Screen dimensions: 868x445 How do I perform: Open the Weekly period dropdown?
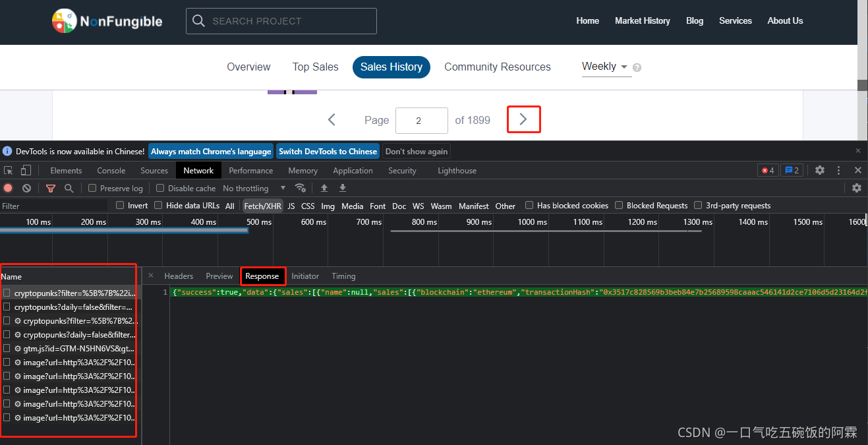click(x=606, y=67)
